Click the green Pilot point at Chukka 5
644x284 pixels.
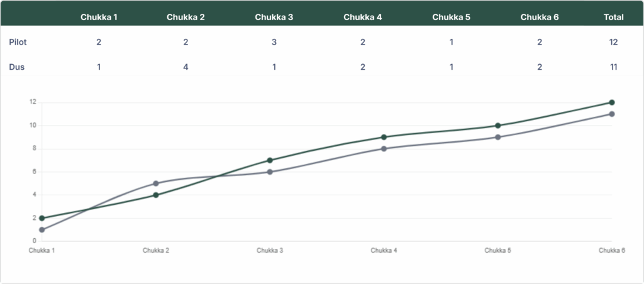point(497,126)
